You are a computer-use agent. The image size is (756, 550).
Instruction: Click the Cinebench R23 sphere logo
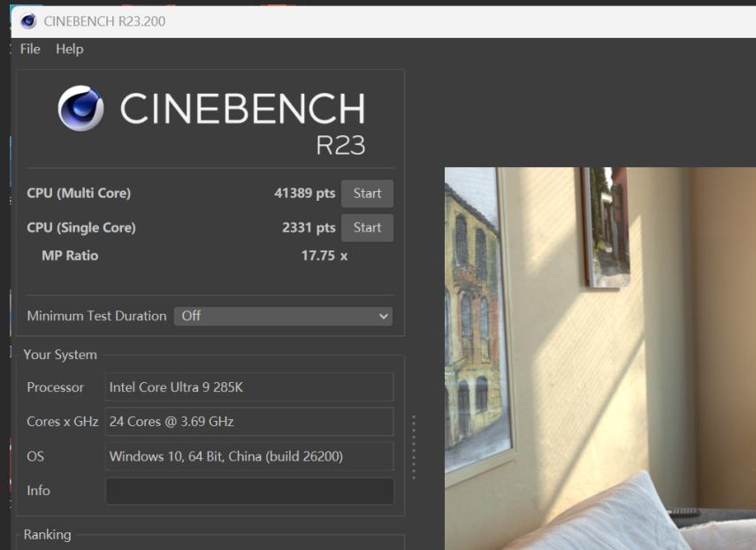80,109
